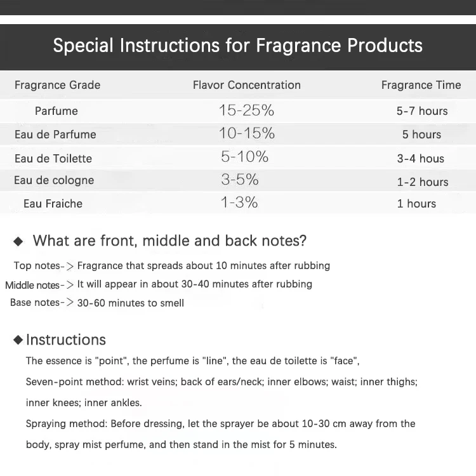This screenshot has width=476, height=476.
Task: Click the Seven-point method text line
Action: click(x=221, y=382)
